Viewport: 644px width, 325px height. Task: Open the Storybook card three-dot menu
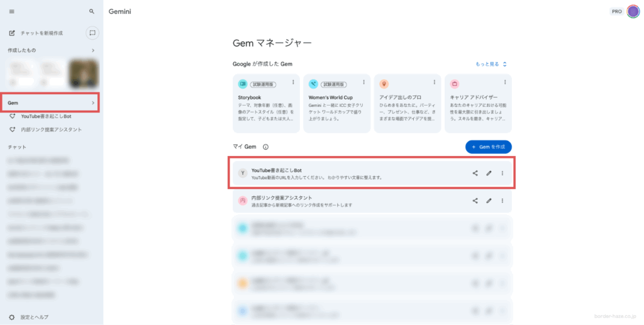293,82
